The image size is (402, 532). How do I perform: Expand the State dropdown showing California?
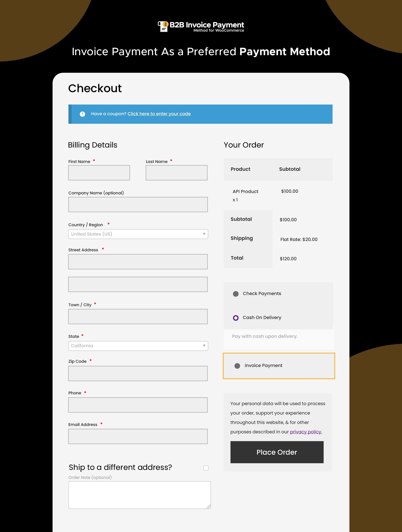(138, 346)
